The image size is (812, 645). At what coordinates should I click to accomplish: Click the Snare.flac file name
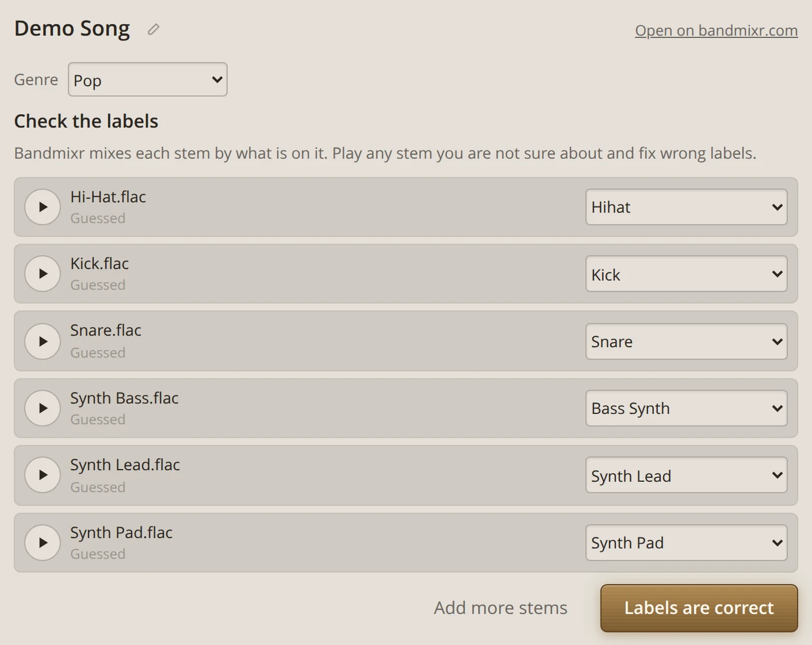(x=106, y=331)
